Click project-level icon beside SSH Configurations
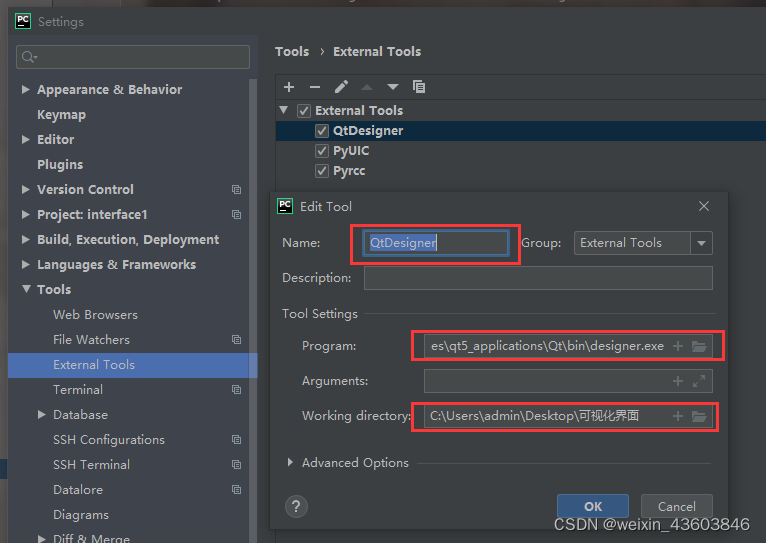This screenshot has width=766, height=543. pos(236,439)
